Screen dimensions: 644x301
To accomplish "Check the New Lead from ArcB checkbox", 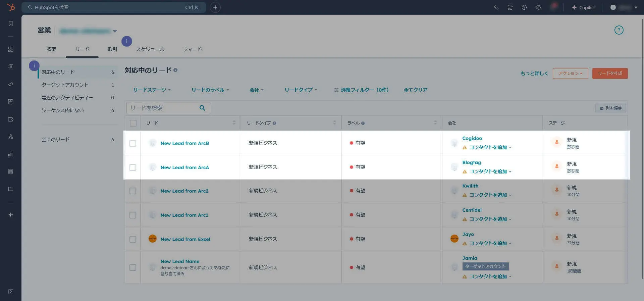I will tap(133, 143).
